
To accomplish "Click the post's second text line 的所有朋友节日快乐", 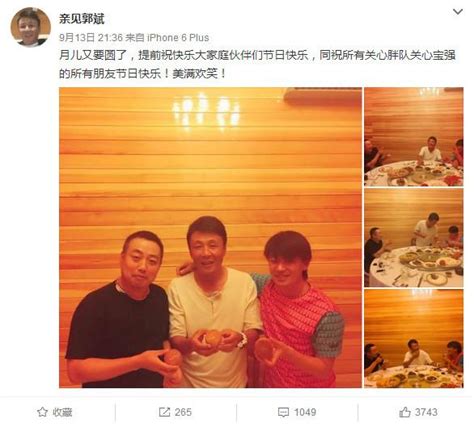I will tap(143, 73).
